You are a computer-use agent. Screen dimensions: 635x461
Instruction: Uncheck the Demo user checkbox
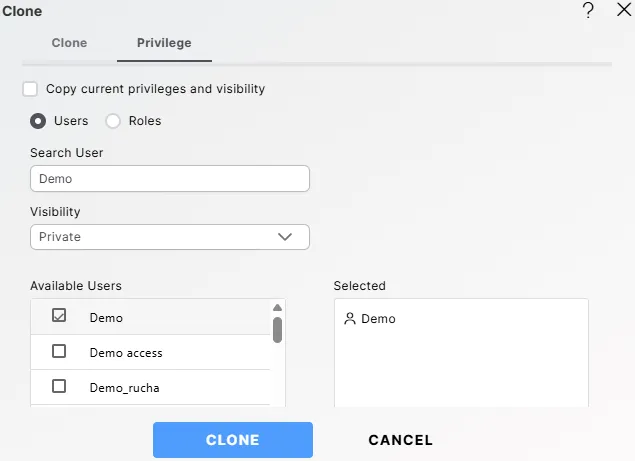59,316
